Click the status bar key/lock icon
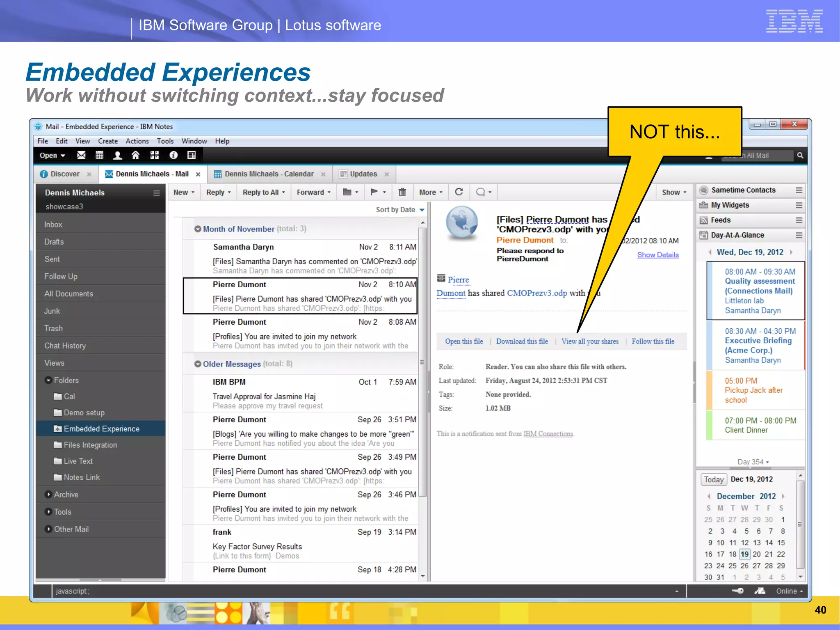 click(x=738, y=591)
